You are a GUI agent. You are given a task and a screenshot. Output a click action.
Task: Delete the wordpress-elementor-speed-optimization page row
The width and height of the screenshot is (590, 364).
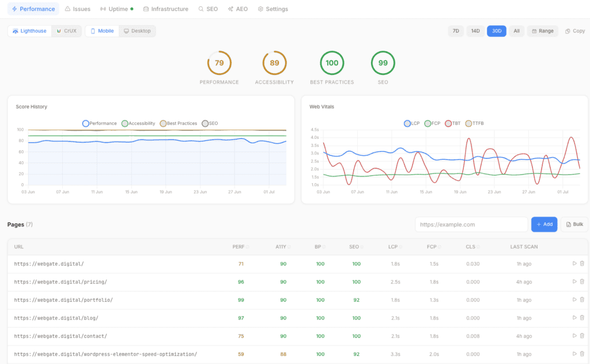click(582, 354)
